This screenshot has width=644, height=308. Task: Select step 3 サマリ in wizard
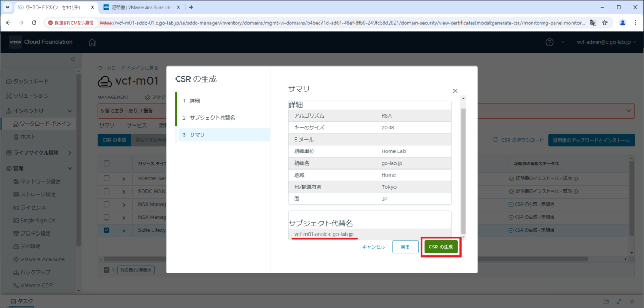pos(223,134)
